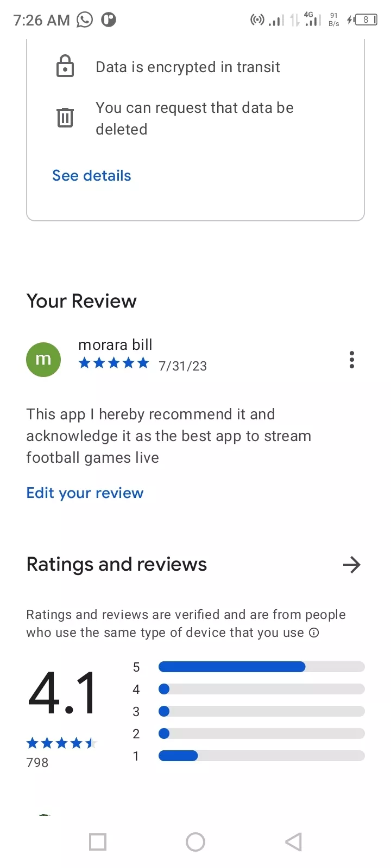The height and width of the screenshot is (868, 391).
Task: Tap the 5-star rating bar
Action: click(261, 667)
